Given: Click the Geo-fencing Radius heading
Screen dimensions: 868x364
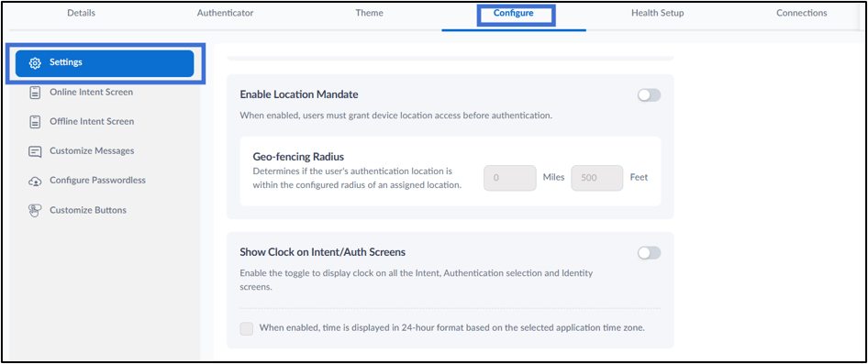Looking at the screenshot, I should [x=299, y=157].
